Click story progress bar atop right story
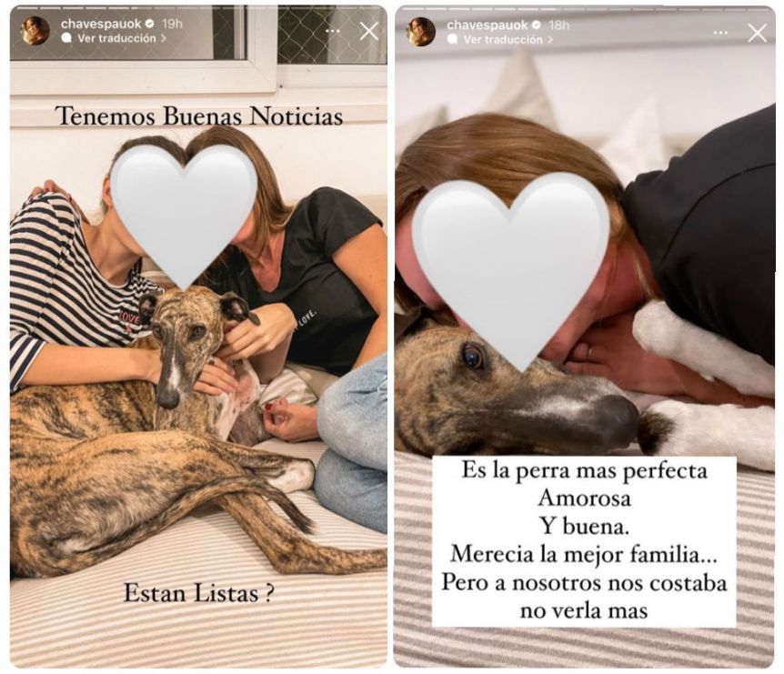The height and width of the screenshot is (674, 784). (585, 8)
